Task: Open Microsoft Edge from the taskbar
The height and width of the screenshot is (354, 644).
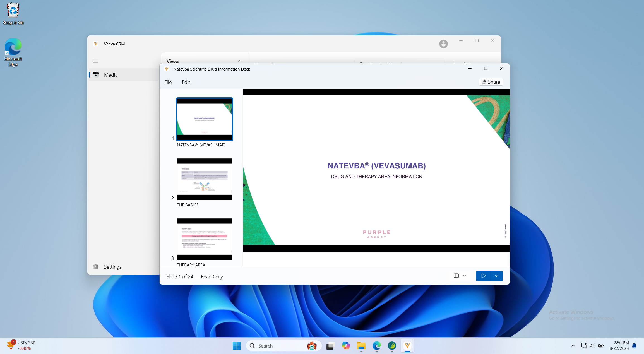Action: pos(376,346)
